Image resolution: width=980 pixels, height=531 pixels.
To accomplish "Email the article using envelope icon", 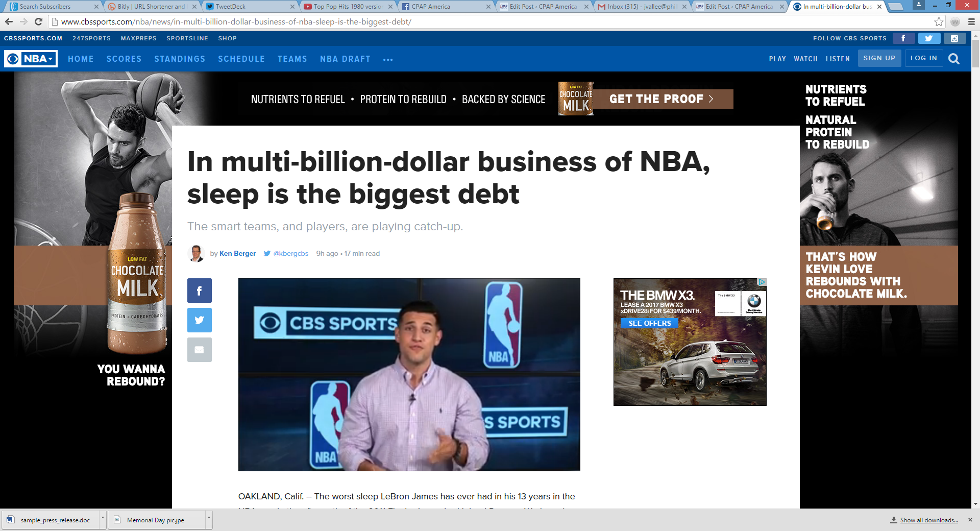I will pos(199,350).
